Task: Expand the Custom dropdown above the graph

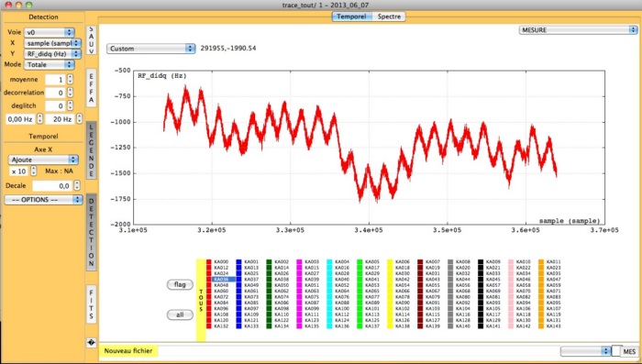Action: click(150, 49)
